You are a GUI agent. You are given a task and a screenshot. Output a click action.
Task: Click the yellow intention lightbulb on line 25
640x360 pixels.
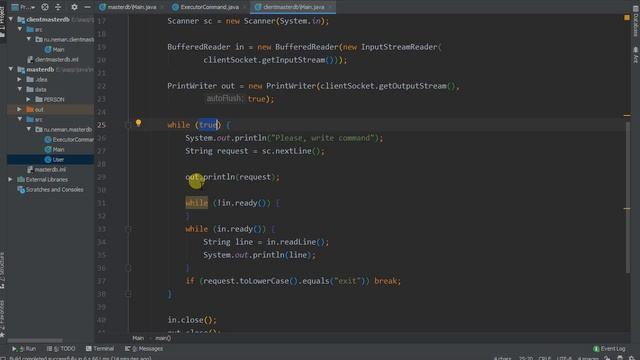tap(138, 122)
